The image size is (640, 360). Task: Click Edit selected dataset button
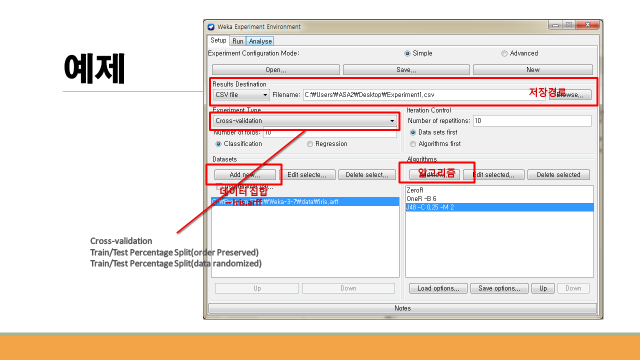307,175
